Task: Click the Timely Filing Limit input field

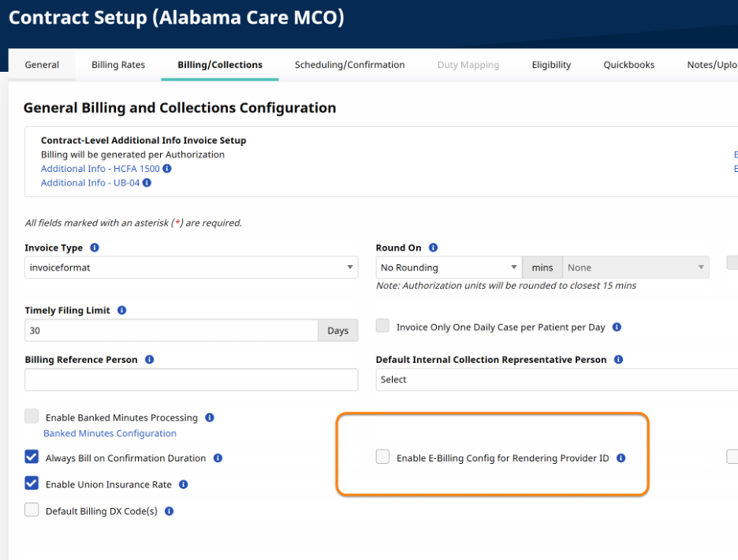Action: [x=171, y=330]
